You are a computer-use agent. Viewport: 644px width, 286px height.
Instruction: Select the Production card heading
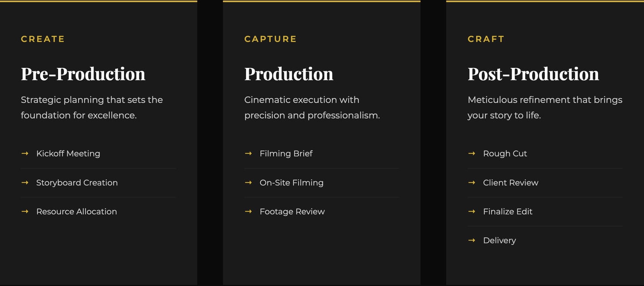pyautogui.click(x=288, y=74)
